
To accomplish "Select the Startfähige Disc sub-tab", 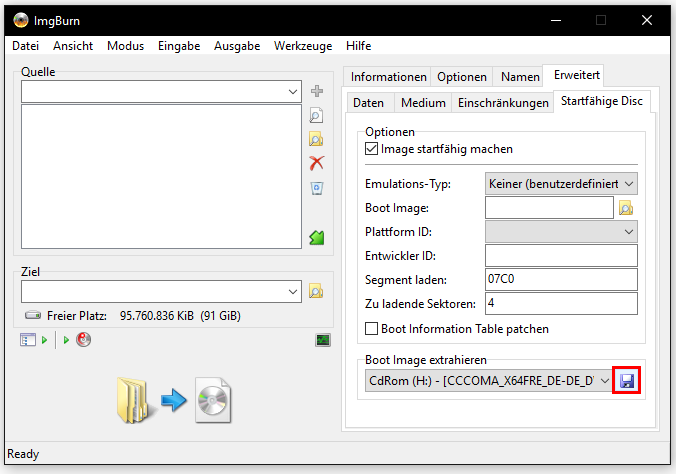I will pyautogui.click(x=601, y=101).
